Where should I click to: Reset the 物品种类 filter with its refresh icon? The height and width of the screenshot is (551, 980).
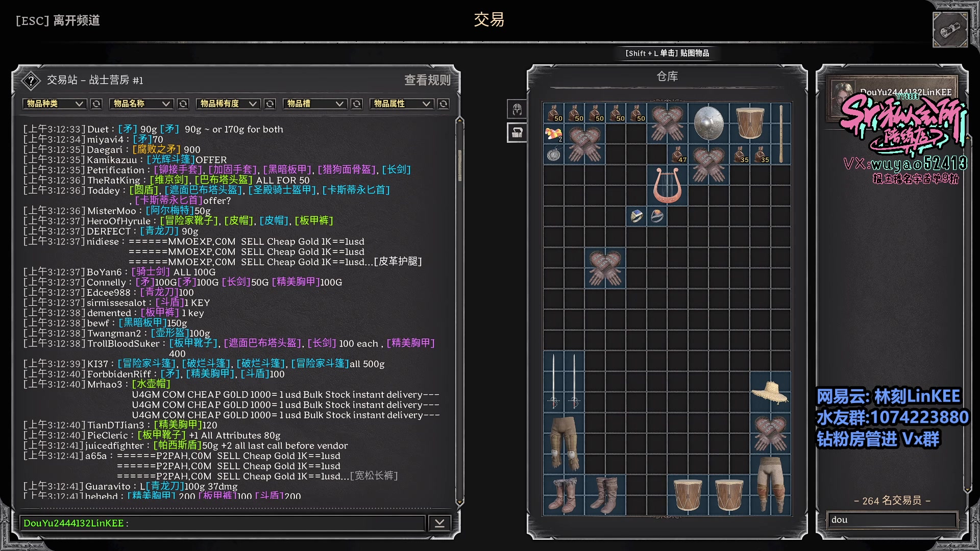pos(96,104)
